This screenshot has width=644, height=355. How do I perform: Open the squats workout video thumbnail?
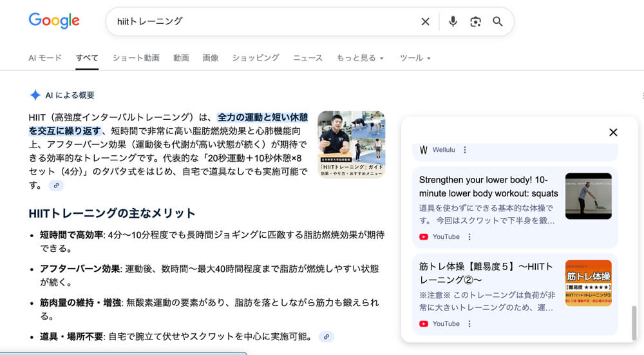[x=588, y=196]
